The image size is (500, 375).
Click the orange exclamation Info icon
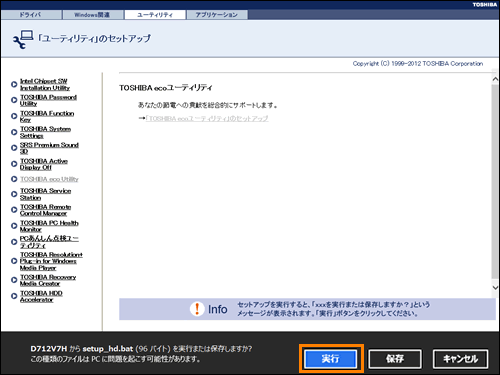pos(197,309)
